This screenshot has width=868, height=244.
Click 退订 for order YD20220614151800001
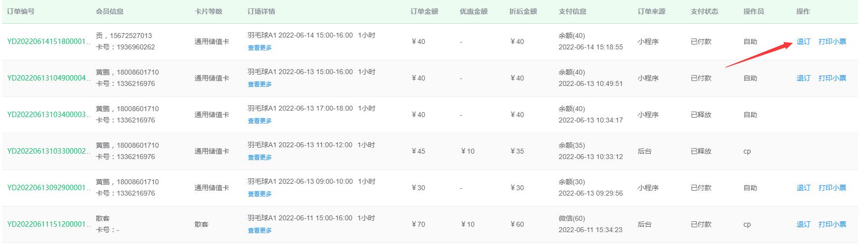click(x=803, y=42)
